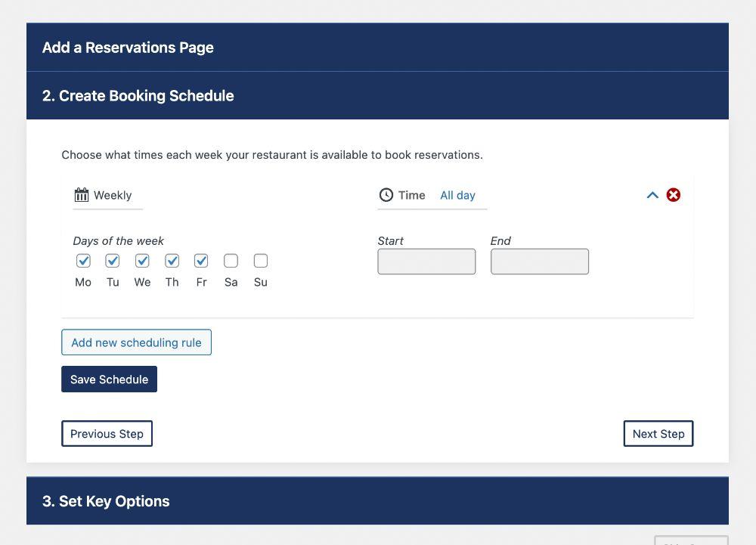Uncheck the Mo checkbox
756x545 pixels.
click(83, 261)
